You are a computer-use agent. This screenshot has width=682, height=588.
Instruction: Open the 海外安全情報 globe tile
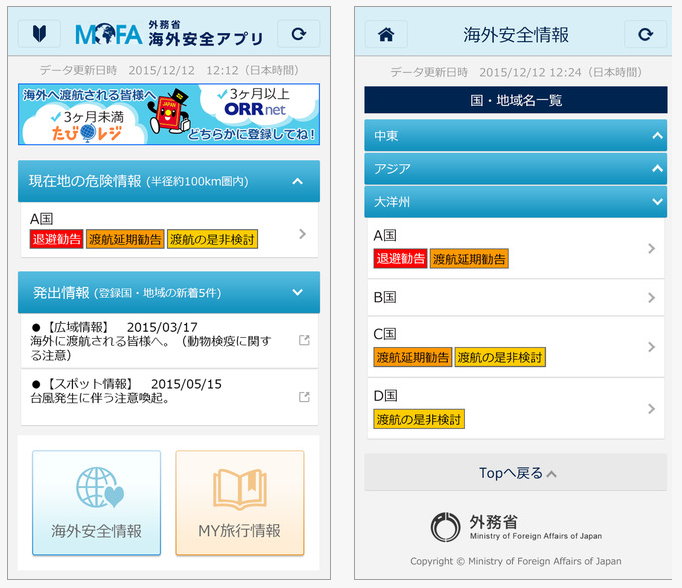coord(97,502)
